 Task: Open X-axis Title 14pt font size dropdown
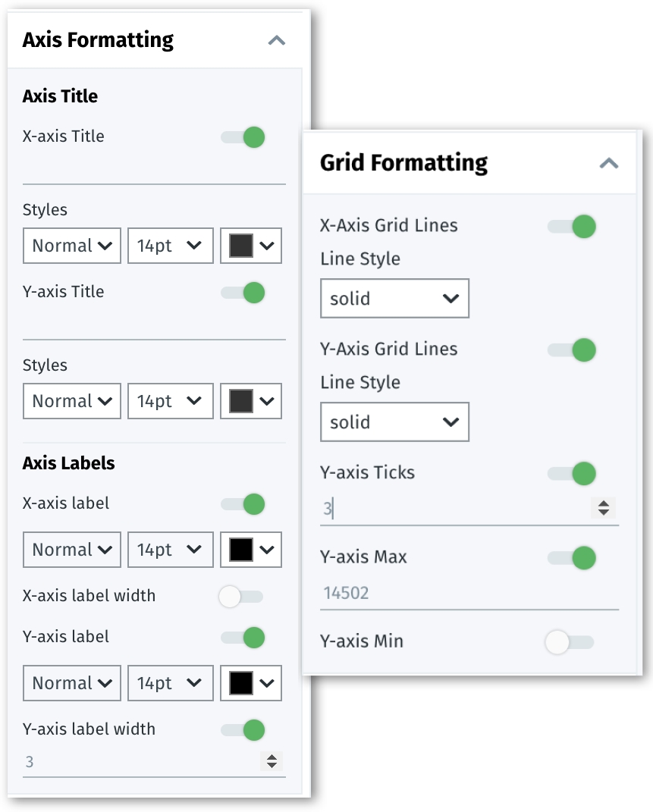(170, 246)
